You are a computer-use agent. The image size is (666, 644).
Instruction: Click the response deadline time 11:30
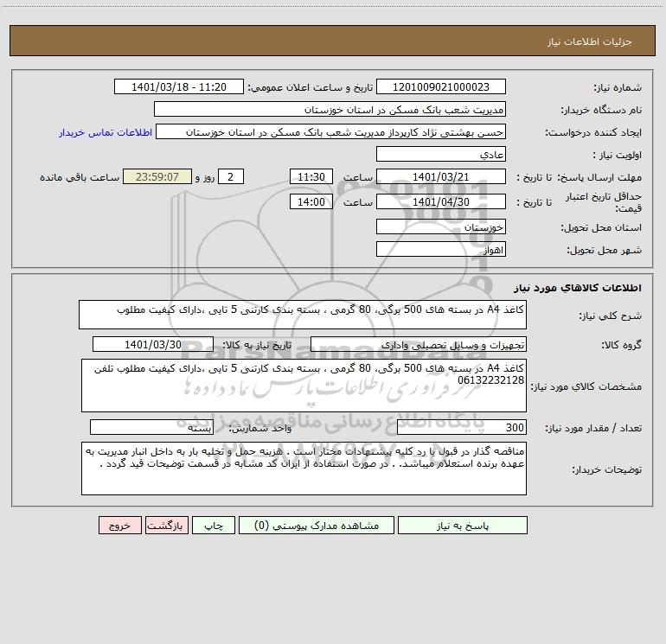311,177
